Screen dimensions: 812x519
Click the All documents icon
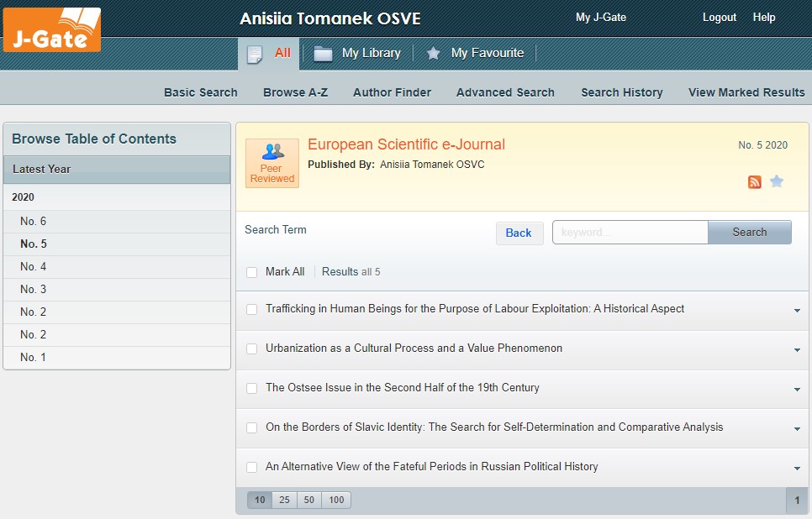(255, 54)
